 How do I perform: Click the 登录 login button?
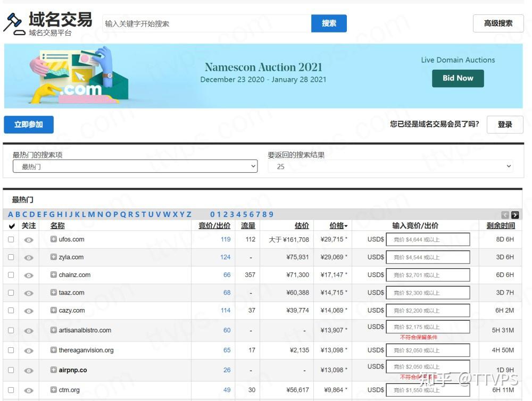click(x=505, y=124)
